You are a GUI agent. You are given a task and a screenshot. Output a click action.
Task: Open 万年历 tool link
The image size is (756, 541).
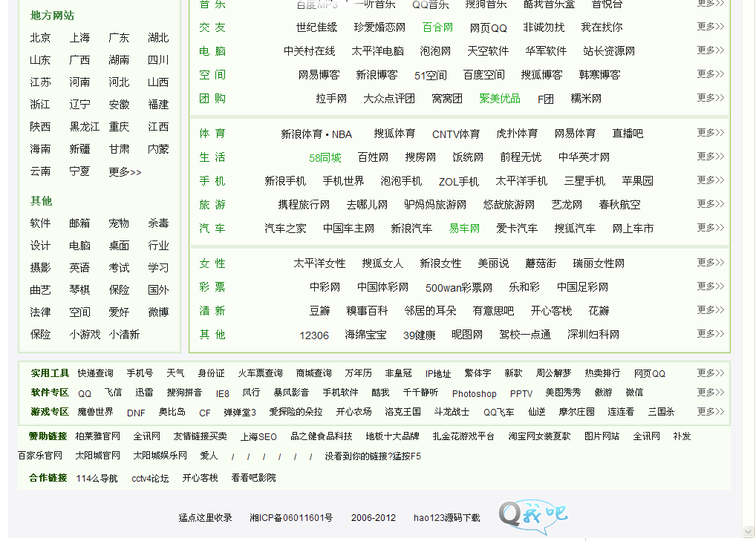358,373
